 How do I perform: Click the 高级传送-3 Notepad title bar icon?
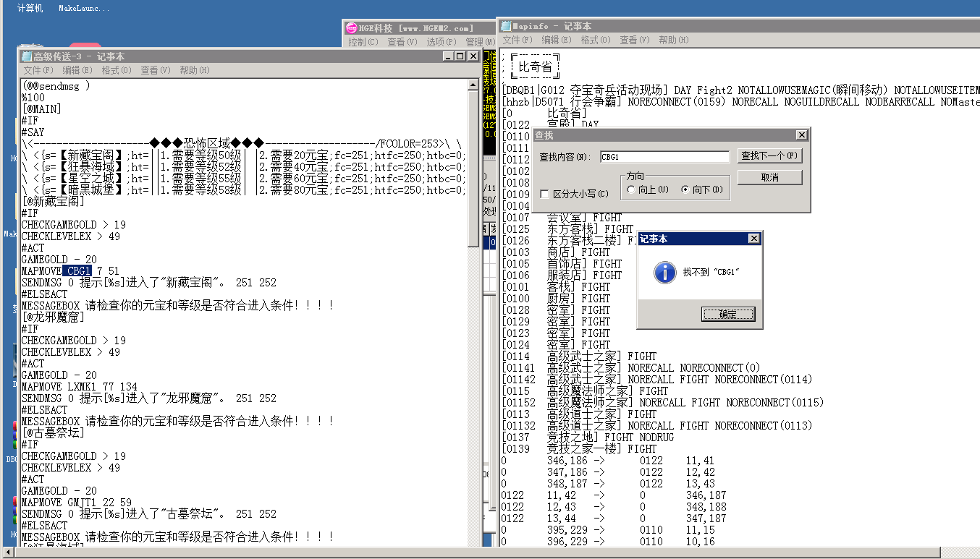tap(27, 56)
